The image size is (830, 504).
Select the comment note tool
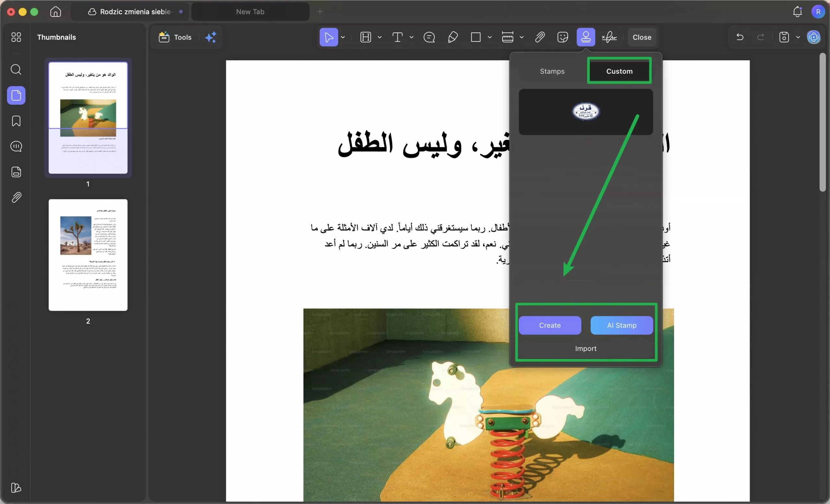(x=429, y=37)
